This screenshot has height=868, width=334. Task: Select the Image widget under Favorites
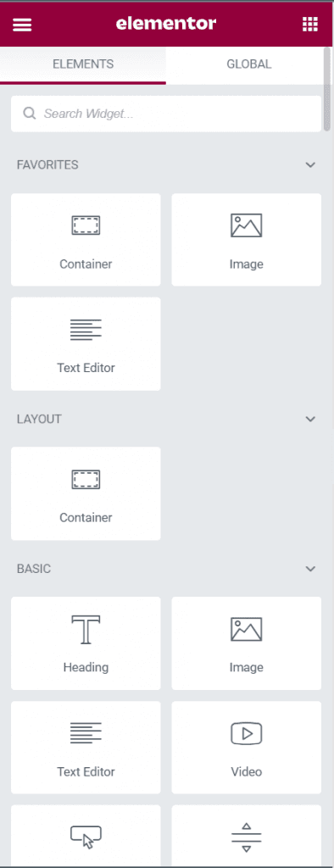247,240
